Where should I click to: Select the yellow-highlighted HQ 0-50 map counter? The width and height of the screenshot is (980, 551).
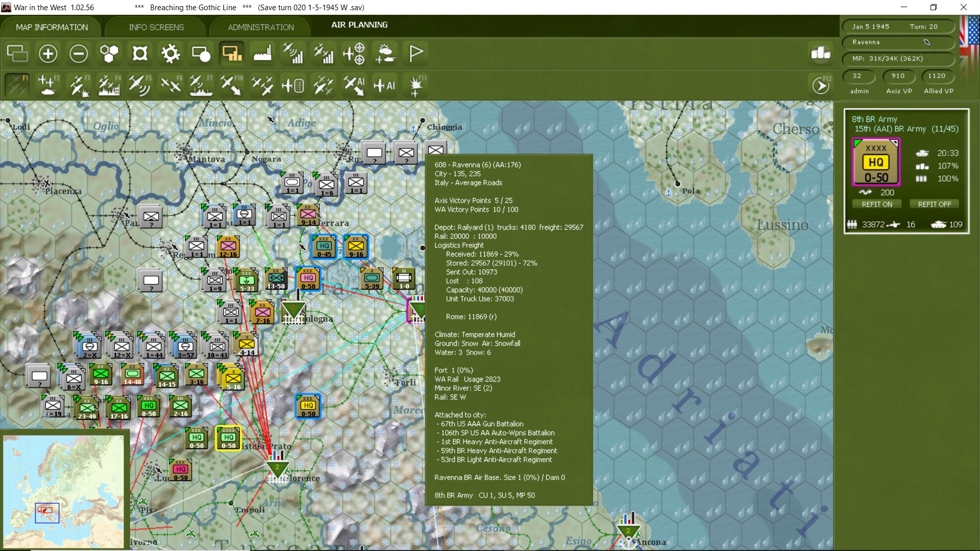pos(228,438)
